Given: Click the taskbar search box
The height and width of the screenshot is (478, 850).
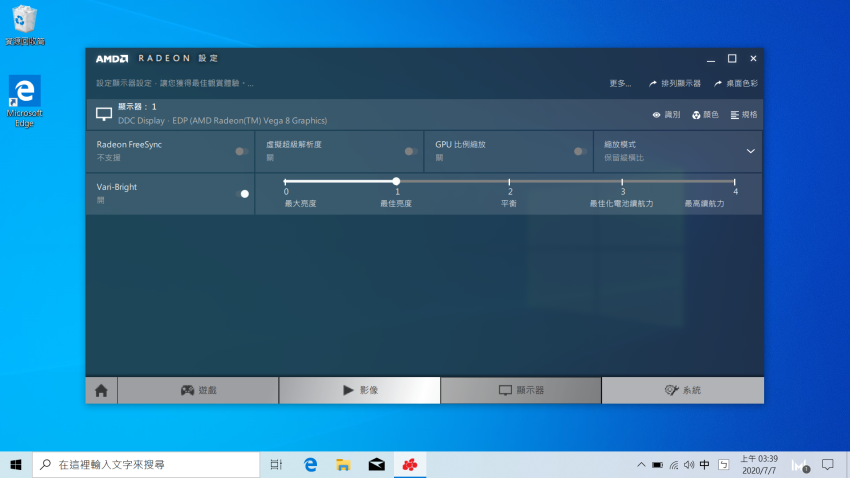Looking at the screenshot, I should click(146, 464).
